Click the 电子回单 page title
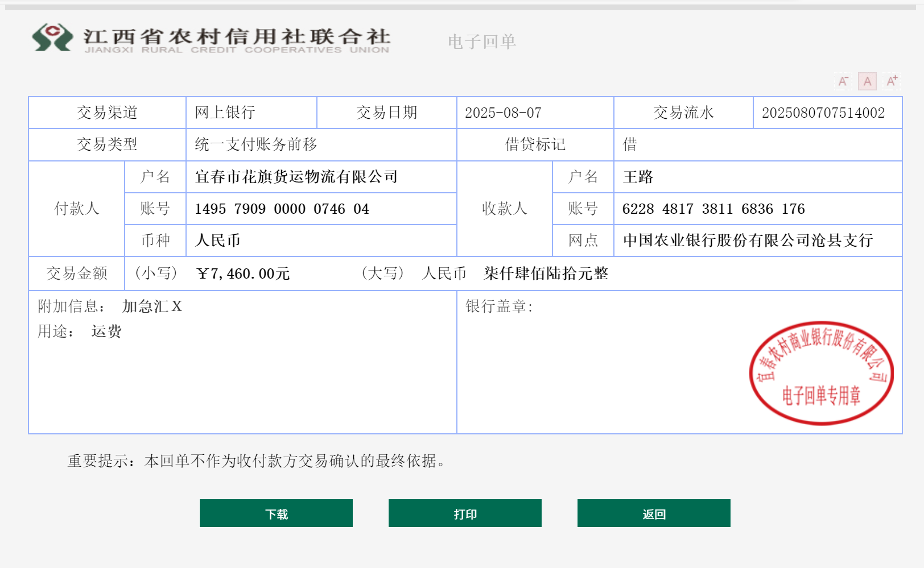 coord(482,42)
